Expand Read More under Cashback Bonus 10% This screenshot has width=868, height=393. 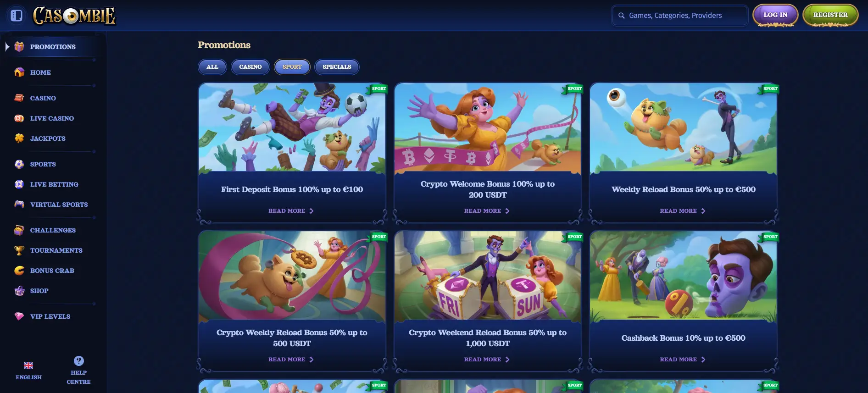(x=683, y=360)
